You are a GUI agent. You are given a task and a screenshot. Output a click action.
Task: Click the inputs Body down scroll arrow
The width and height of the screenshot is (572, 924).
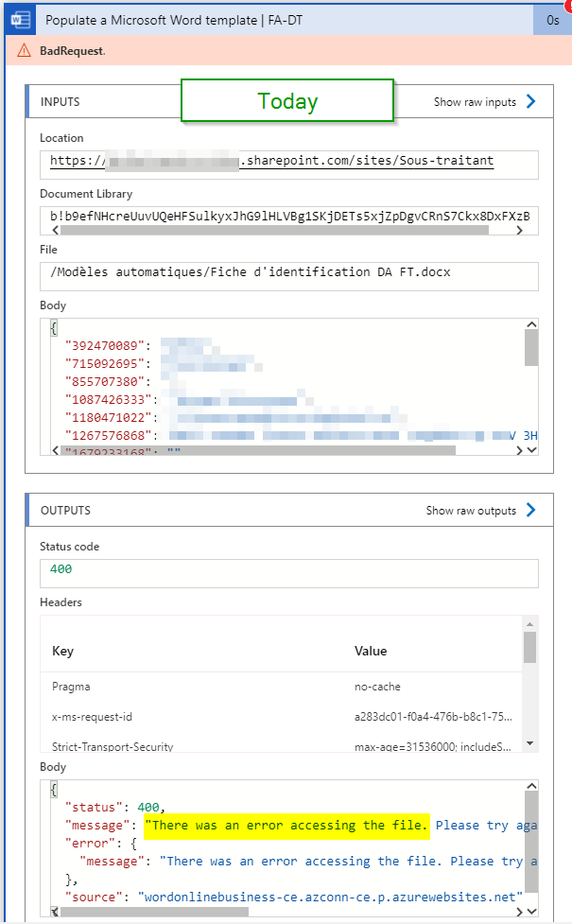(531, 450)
